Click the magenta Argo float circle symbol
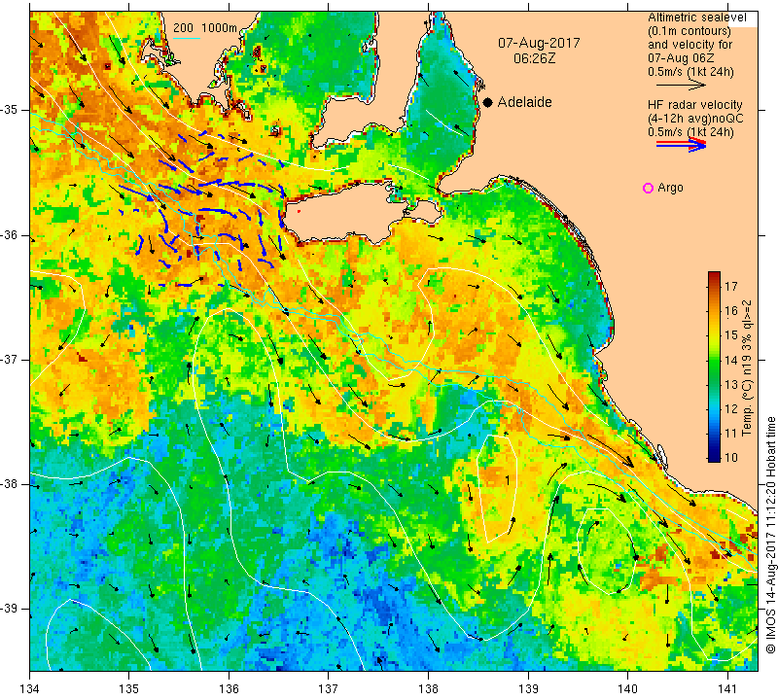 (648, 188)
